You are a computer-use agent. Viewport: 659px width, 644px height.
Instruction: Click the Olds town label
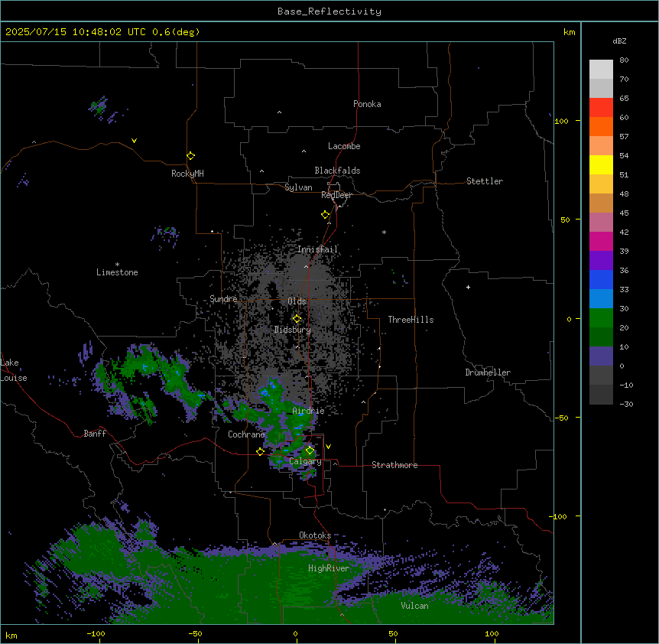(x=297, y=301)
